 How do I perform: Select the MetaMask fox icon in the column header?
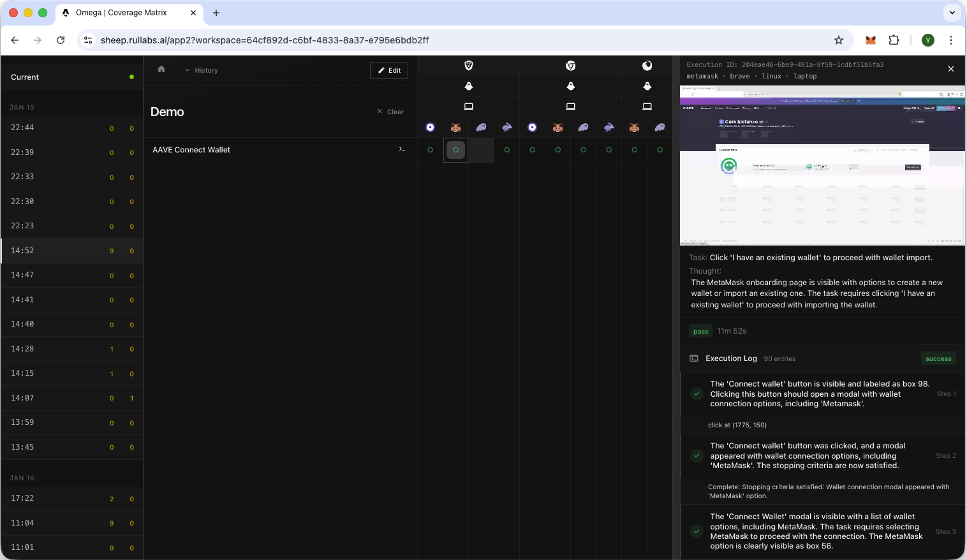(x=455, y=127)
